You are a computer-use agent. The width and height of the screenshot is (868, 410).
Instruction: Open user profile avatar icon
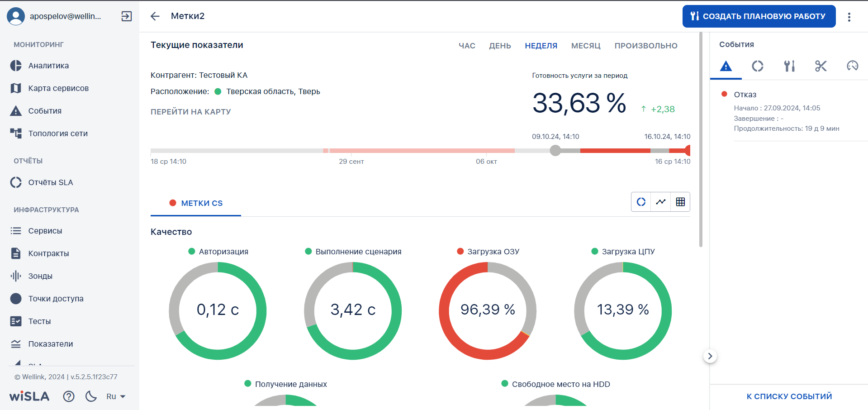point(16,16)
